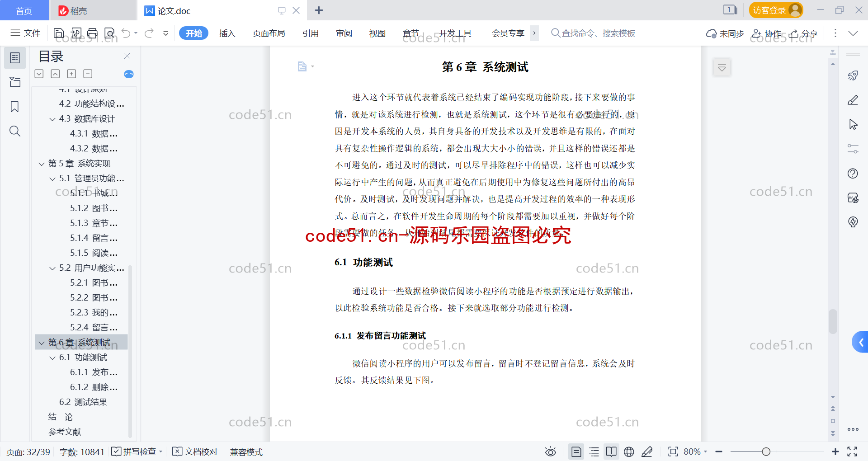Switch to the 首页 tab
Viewport: 868px width, 461px height.
pyautogui.click(x=24, y=10)
